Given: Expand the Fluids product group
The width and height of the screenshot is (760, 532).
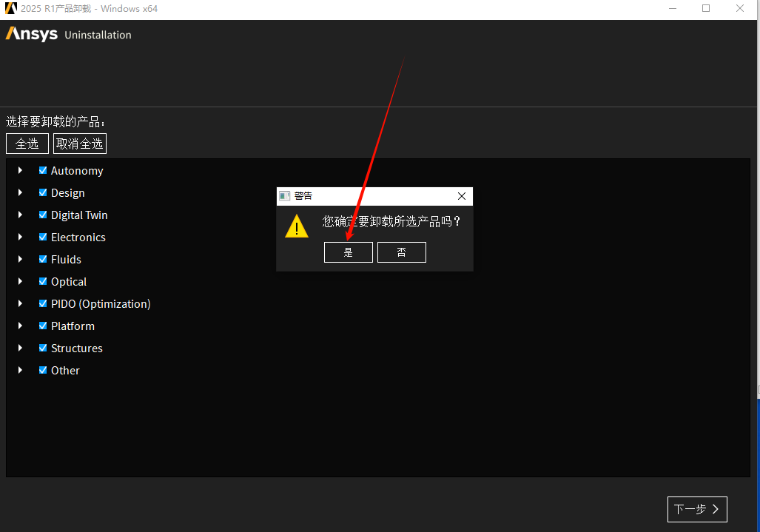Looking at the screenshot, I should [x=21, y=259].
